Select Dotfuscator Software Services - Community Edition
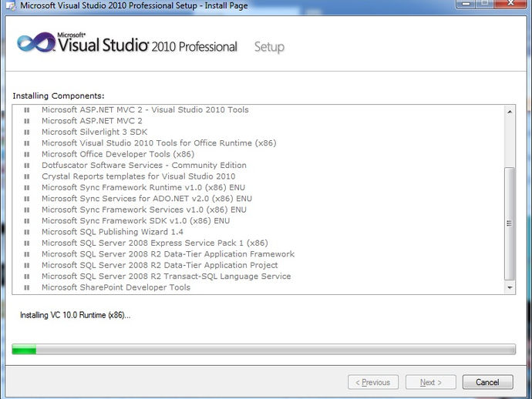 coord(144,166)
